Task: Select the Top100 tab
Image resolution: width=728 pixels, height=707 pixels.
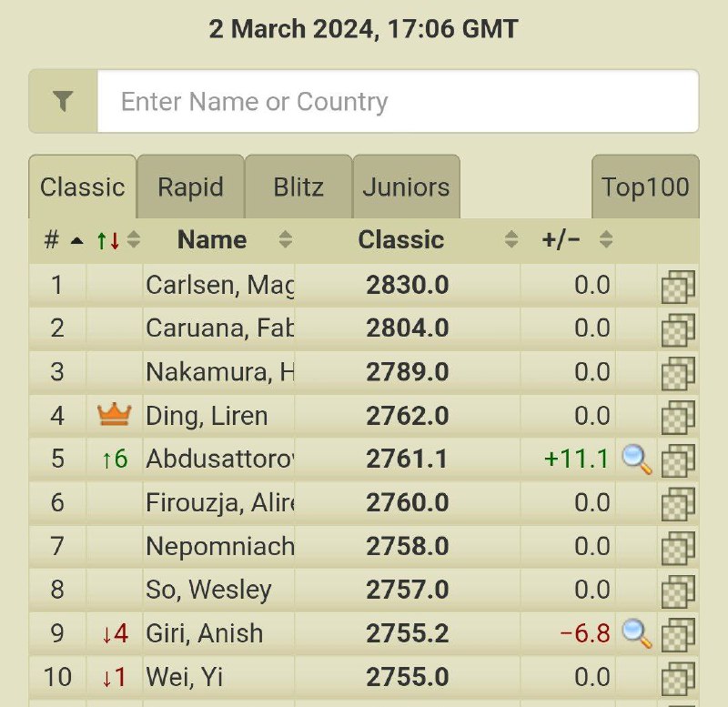Action: (645, 187)
